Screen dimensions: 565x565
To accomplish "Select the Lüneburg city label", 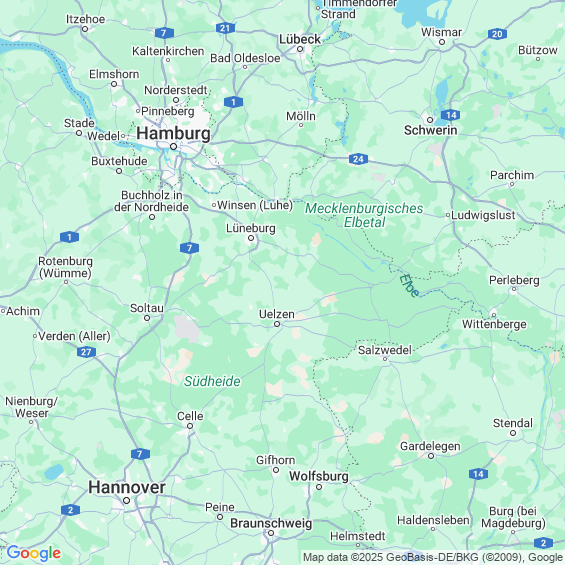I will click(251, 228).
